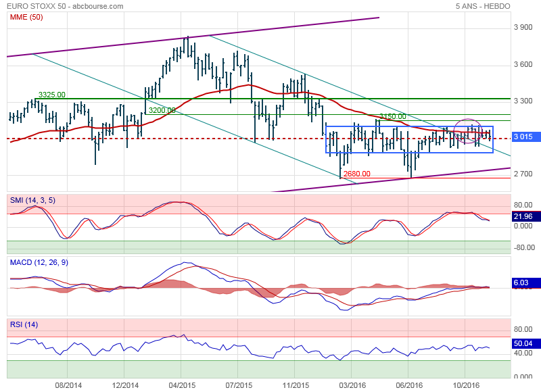Select the 2 700 price axis value
Viewport: 541px width, 392px height.
[x=523, y=174]
